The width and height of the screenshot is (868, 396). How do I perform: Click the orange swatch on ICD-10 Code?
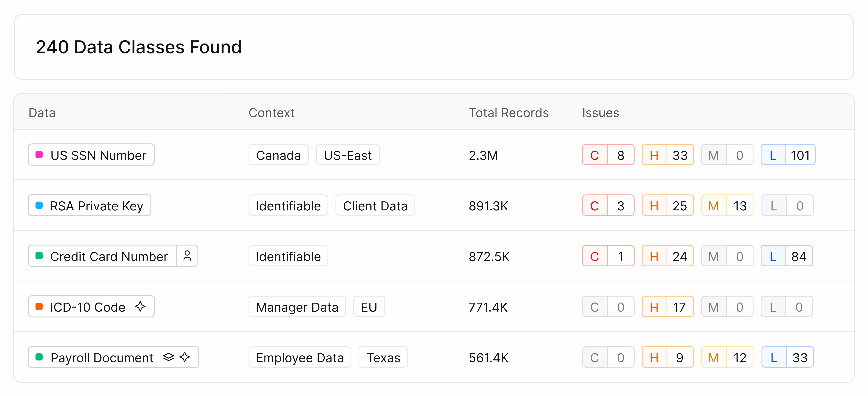(x=39, y=306)
